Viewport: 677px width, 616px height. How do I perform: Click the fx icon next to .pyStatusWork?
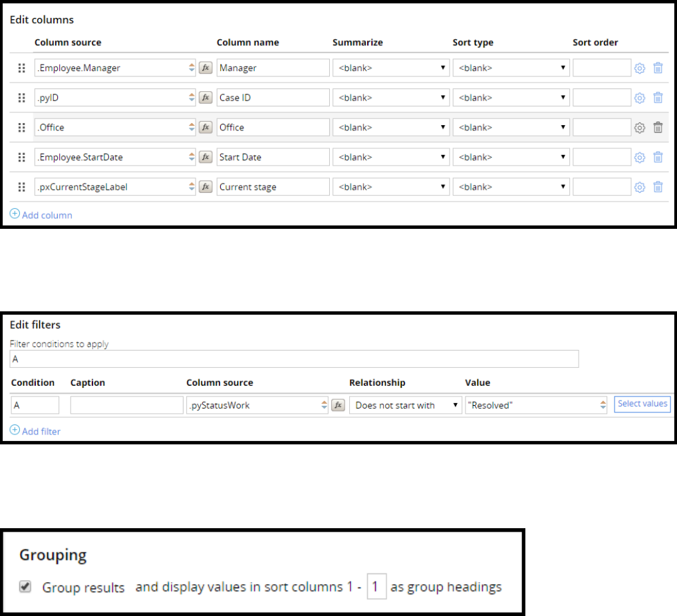click(338, 405)
